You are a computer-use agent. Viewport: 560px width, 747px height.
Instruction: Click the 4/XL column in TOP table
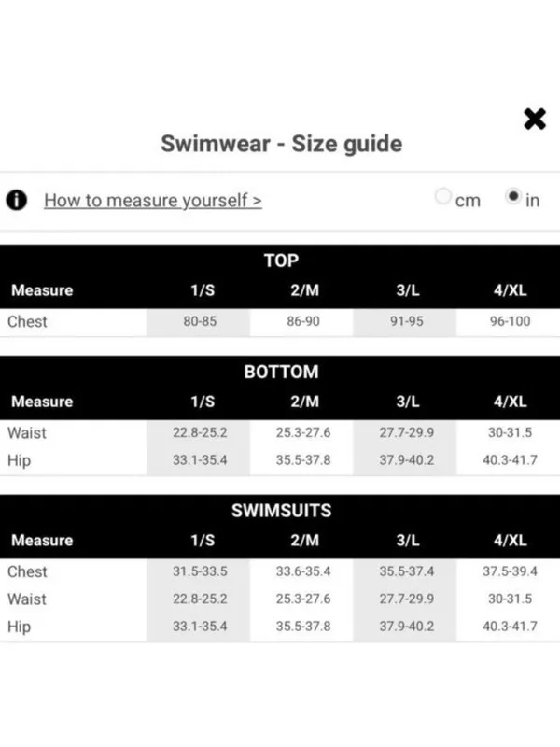tap(510, 290)
